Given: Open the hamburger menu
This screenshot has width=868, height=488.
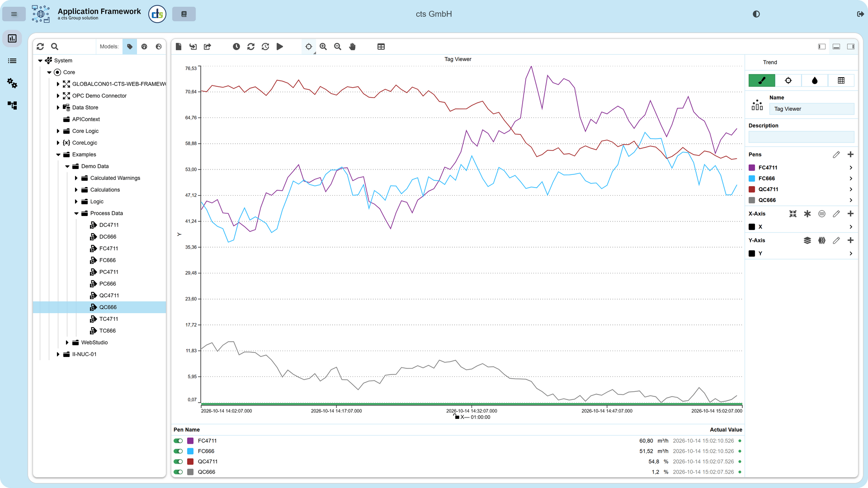Looking at the screenshot, I should [14, 14].
